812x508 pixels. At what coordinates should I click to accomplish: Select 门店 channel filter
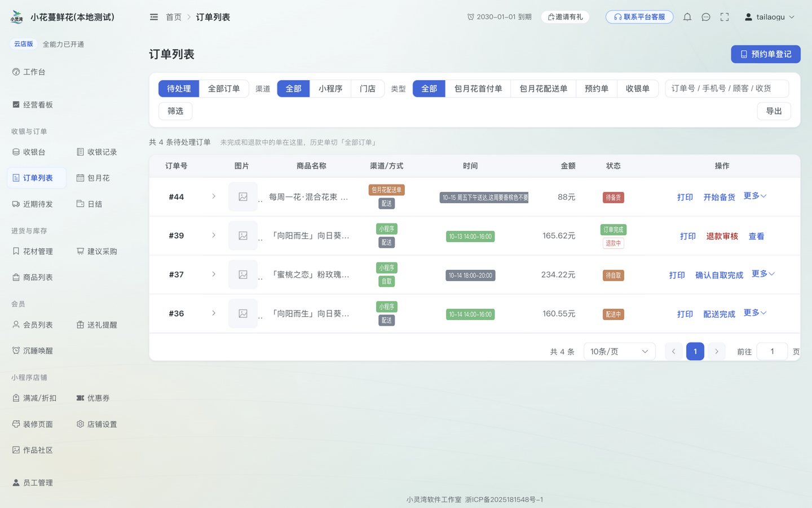click(x=368, y=89)
